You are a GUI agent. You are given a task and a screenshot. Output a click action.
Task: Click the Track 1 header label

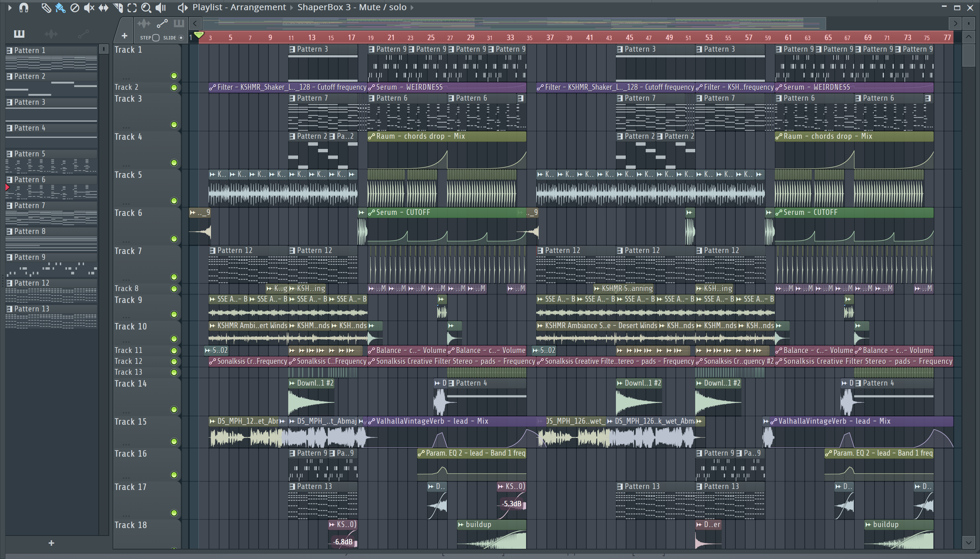[128, 50]
